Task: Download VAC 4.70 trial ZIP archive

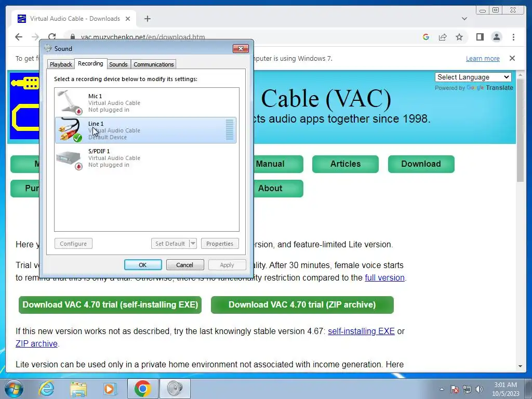Action: [302, 304]
